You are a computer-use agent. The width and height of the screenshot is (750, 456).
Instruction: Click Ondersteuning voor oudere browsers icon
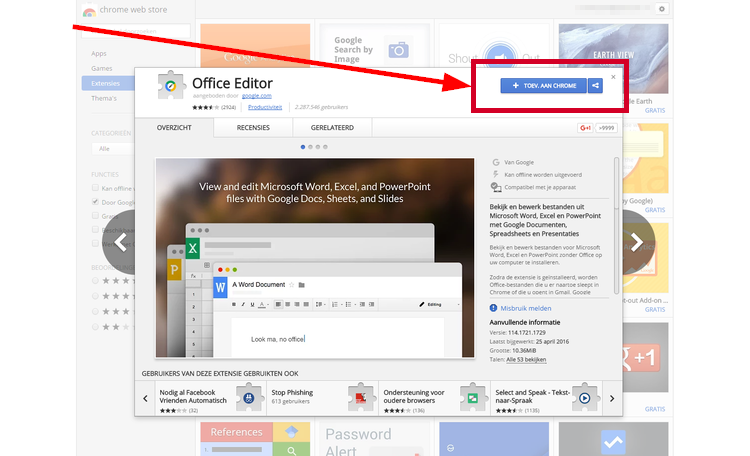[x=472, y=397]
